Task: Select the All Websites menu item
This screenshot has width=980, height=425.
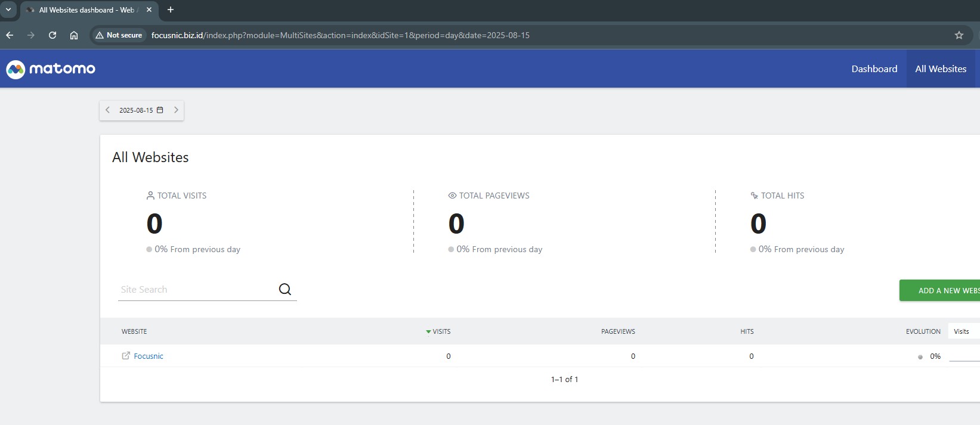Action: [x=941, y=69]
